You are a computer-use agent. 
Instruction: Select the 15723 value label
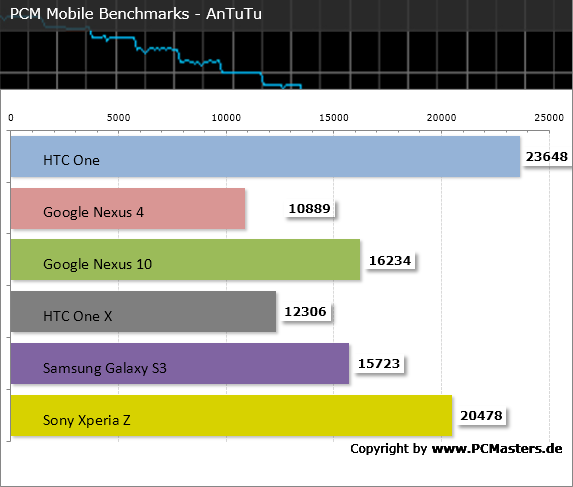coord(379,364)
